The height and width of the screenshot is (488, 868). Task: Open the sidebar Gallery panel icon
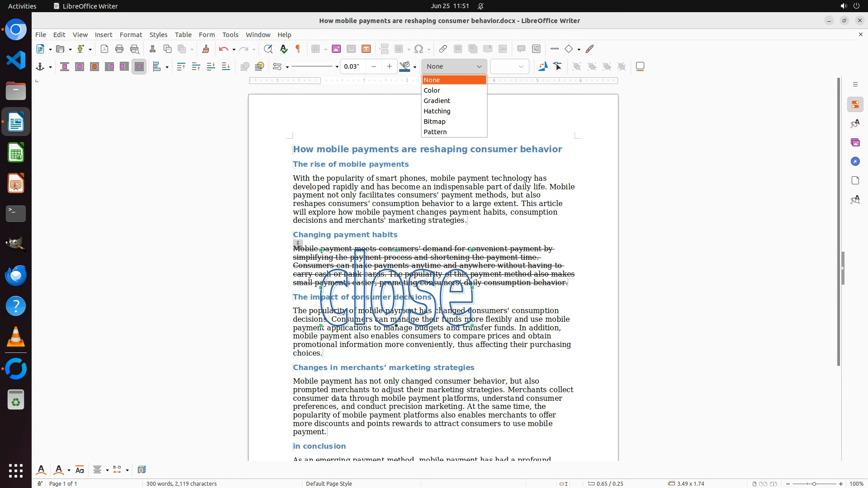(x=855, y=143)
